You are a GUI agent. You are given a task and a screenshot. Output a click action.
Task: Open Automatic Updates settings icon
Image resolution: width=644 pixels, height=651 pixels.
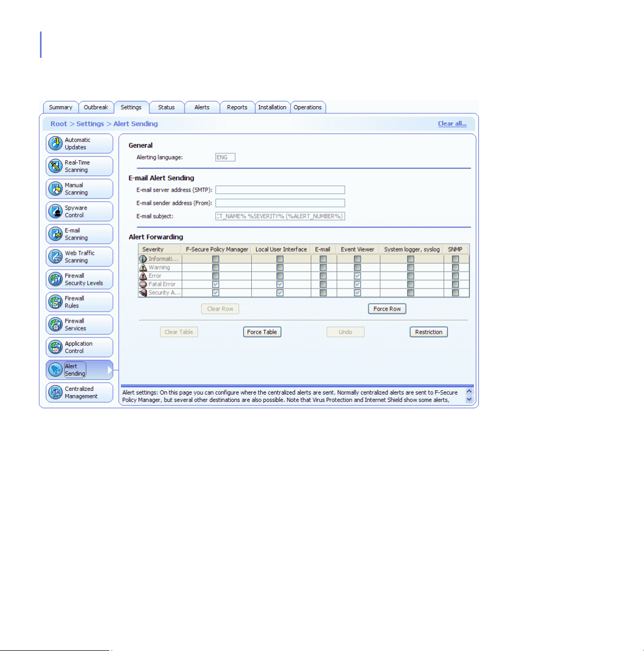coord(55,143)
